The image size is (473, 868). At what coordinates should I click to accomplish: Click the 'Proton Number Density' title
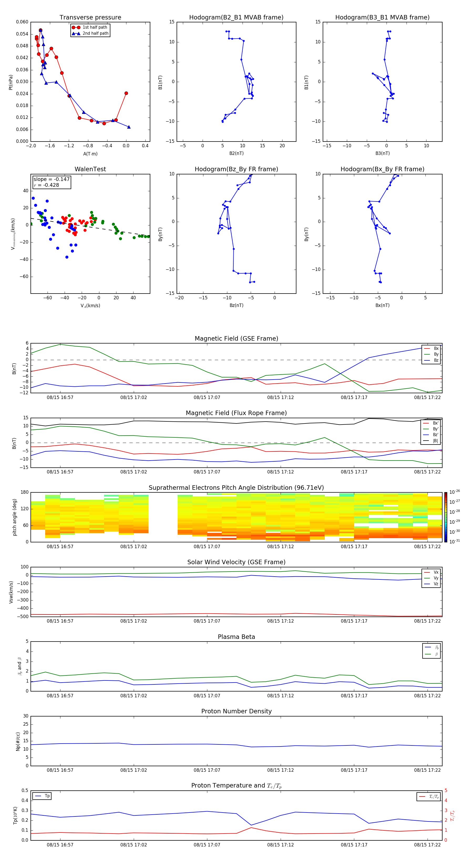[236, 711]
